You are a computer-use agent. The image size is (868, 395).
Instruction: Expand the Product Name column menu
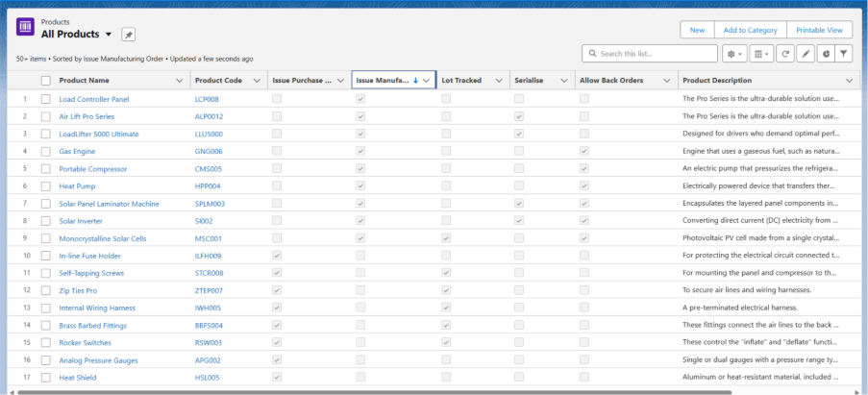[x=179, y=81]
